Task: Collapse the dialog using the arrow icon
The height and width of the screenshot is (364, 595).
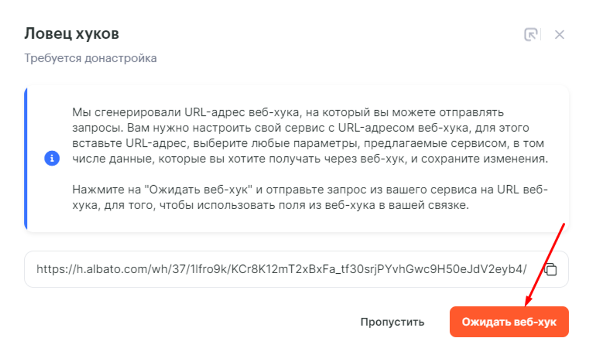Action: click(530, 35)
